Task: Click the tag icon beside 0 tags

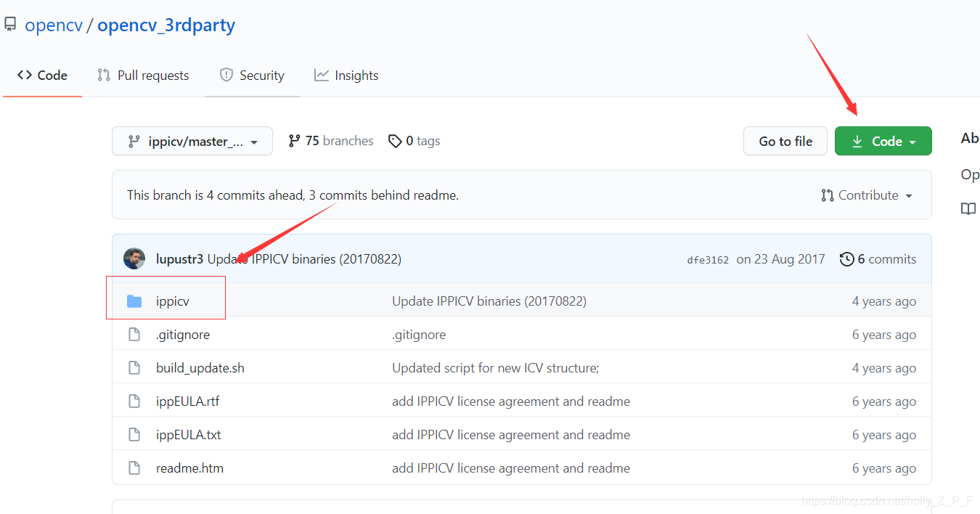Action: [x=395, y=141]
